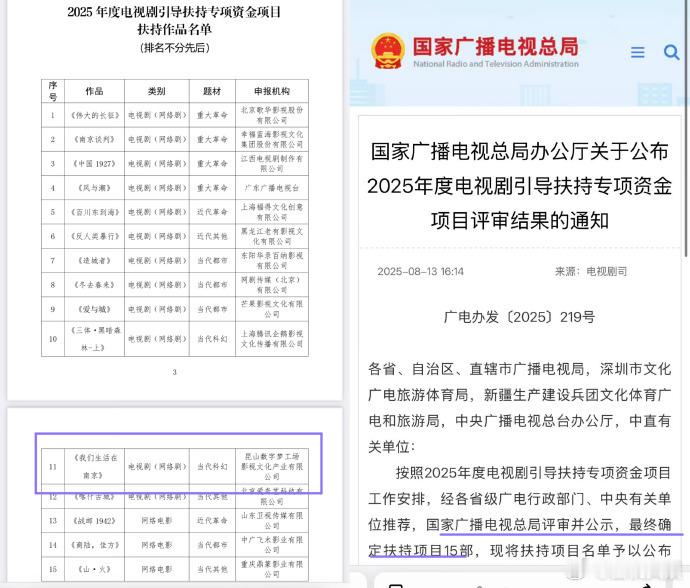
Task: Click the work 《山·火》
Action: click(95, 569)
